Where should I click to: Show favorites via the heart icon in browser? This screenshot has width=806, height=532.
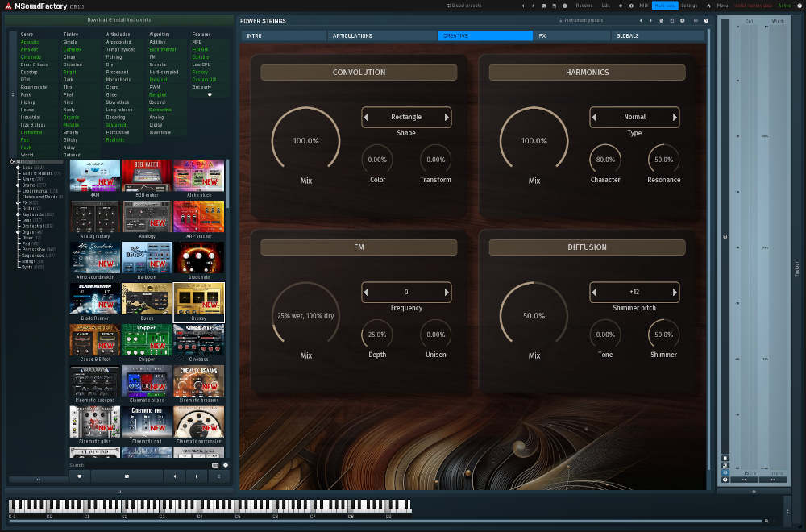tap(79, 476)
